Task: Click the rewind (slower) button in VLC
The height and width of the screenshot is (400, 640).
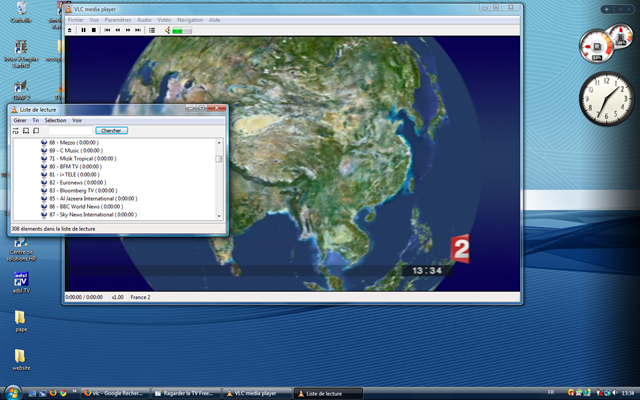Action: [118, 30]
